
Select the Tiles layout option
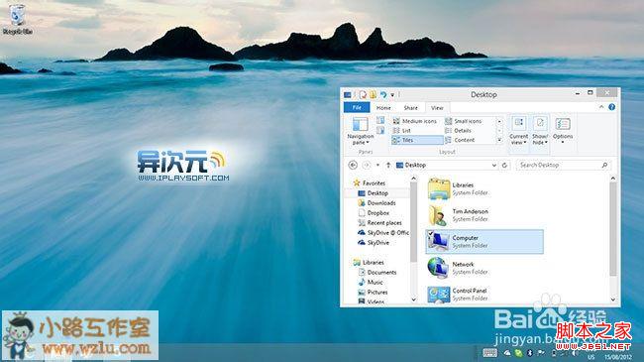tap(417, 140)
